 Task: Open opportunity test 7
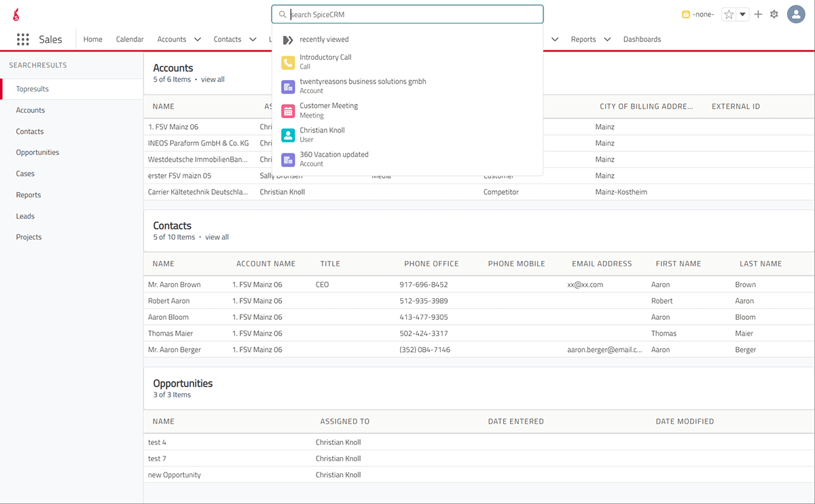(x=157, y=458)
